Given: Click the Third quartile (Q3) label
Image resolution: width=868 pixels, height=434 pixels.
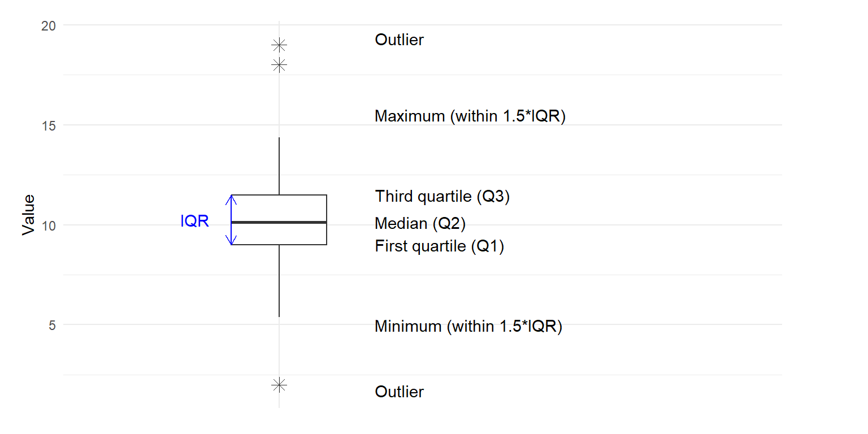Looking at the screenshot, I should tap(442, 197).
